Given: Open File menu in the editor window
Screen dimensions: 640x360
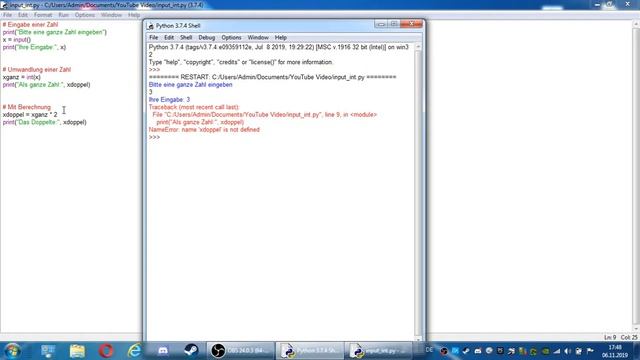Looking at the screenshot, I should click(x=7, y=15).
